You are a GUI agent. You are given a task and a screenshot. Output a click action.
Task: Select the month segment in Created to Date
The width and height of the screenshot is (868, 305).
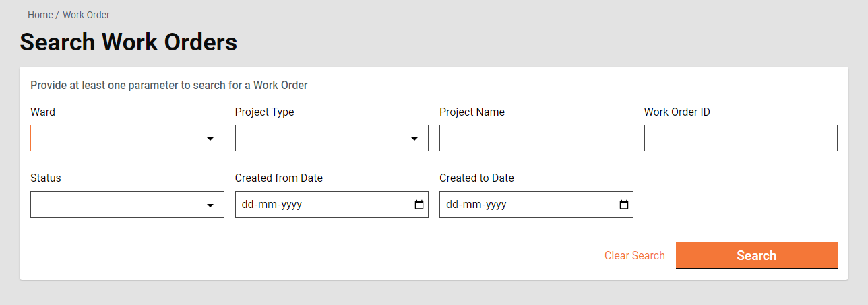click(x=468, y=205)
